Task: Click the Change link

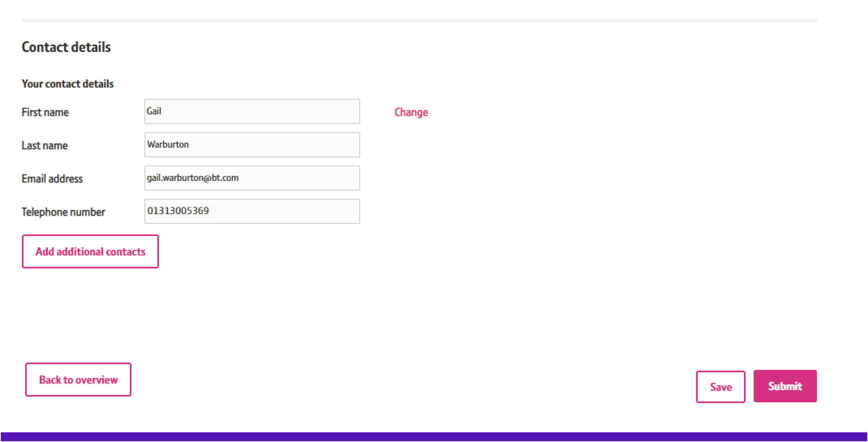Action: (411, 112)
